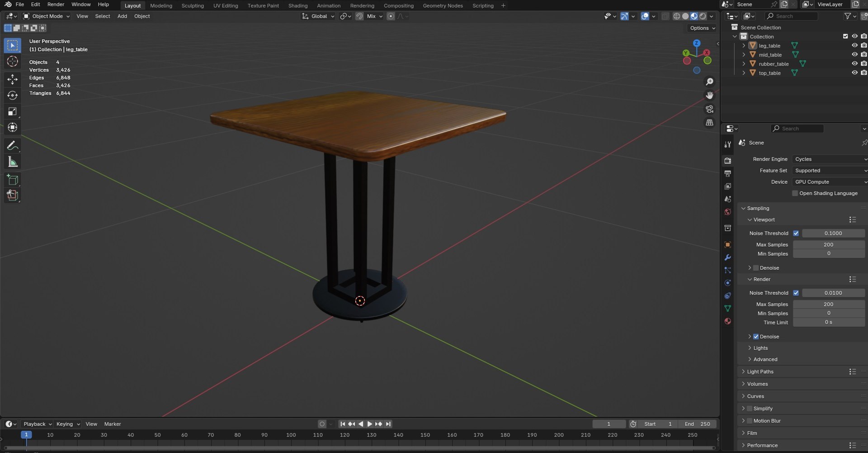The height and width of the screenshot is (453, 868).
Task: Click the Options button in viewport
Action: coord(702,28)
